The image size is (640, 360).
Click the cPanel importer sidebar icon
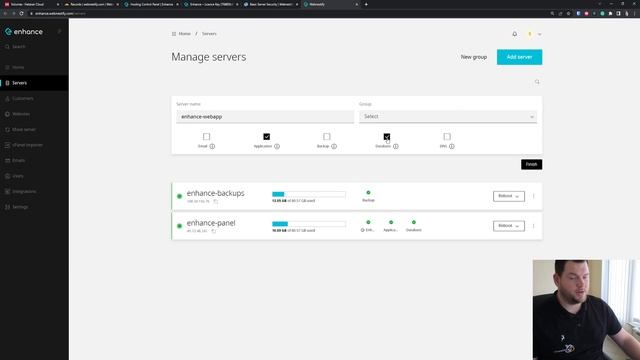[7, 145]
